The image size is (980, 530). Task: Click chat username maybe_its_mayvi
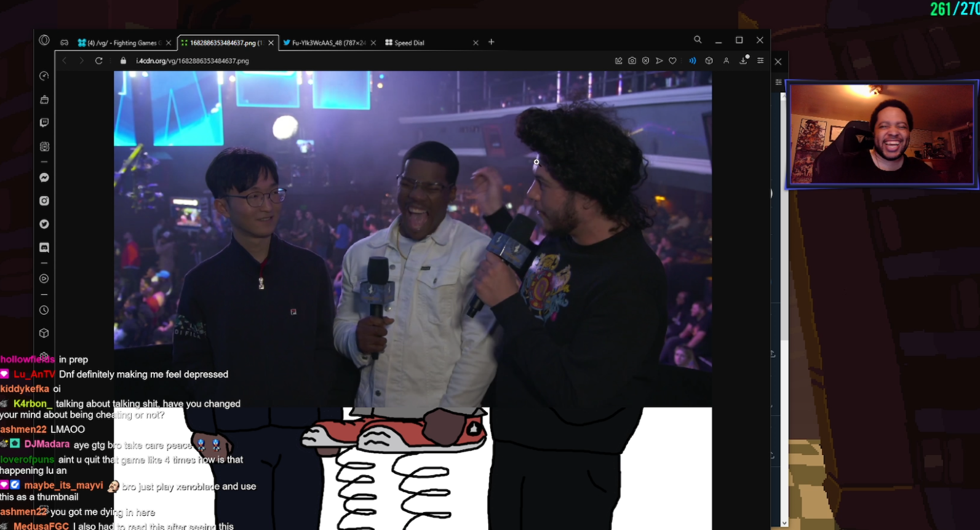pyautogui.click(x=64, y=486)
